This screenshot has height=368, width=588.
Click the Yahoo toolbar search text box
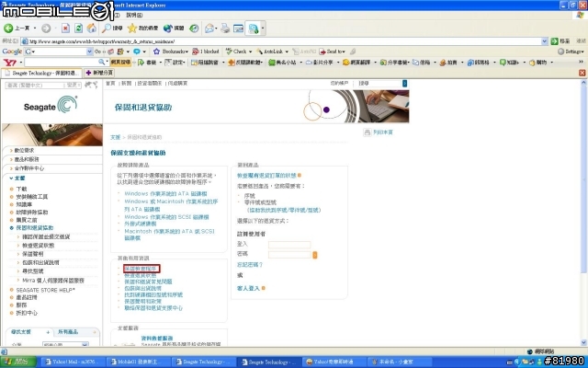[x=61, y=63]
